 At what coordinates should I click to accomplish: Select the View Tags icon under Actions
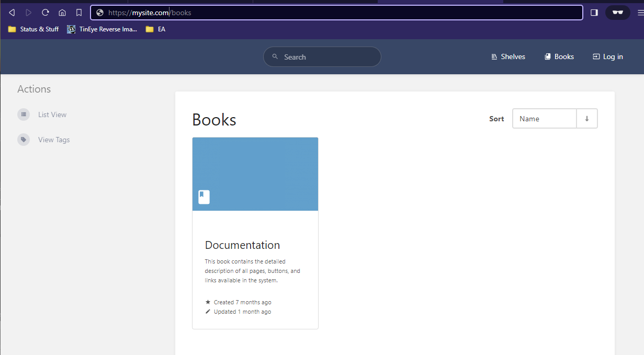coord(24,139)
